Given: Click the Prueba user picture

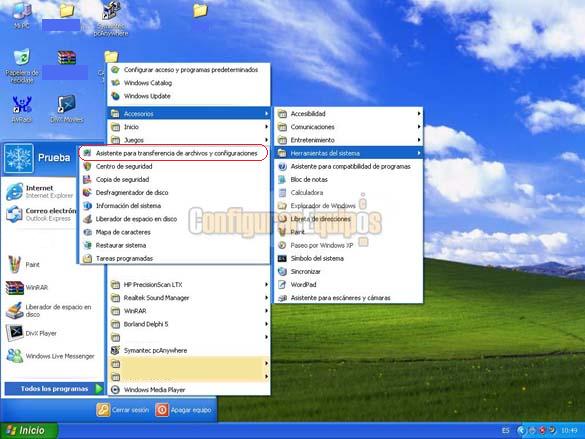Looking at the screenshot, I should [x=18, y=159].
